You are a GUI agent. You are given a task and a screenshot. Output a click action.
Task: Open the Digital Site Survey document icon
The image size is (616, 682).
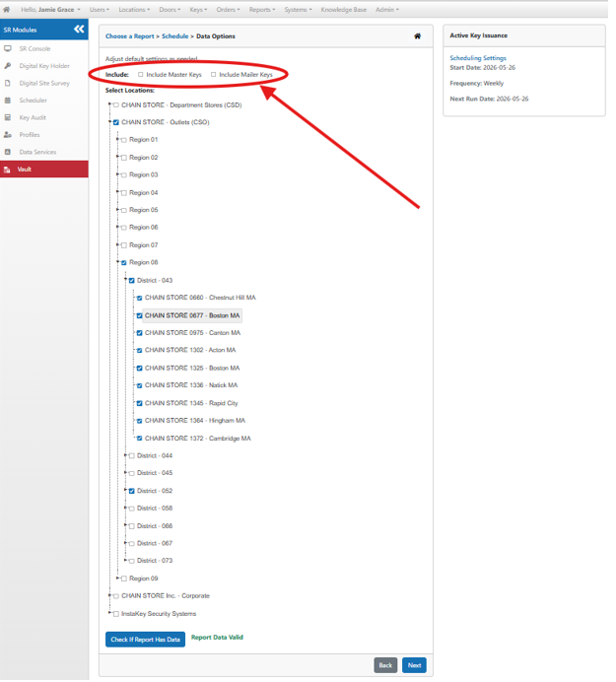pyautogui.click(x=8, y=83)
